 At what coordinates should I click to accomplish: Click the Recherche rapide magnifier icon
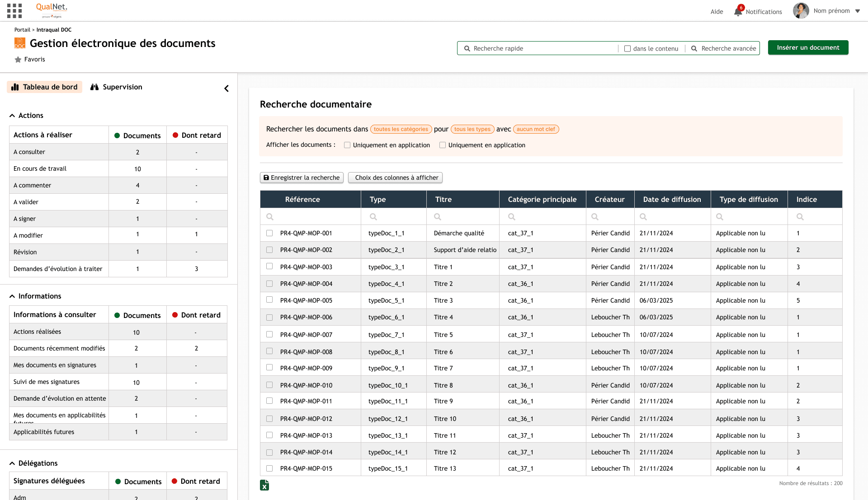[x=467, y=48]
